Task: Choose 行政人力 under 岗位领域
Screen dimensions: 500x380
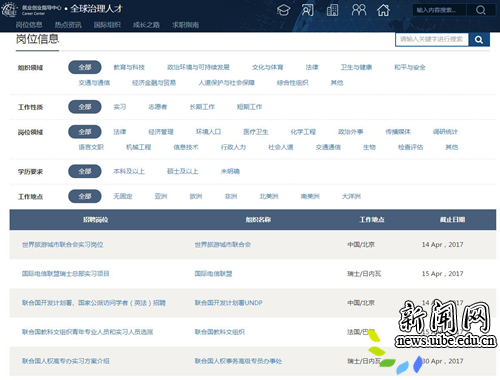Action: coord(233,147)
